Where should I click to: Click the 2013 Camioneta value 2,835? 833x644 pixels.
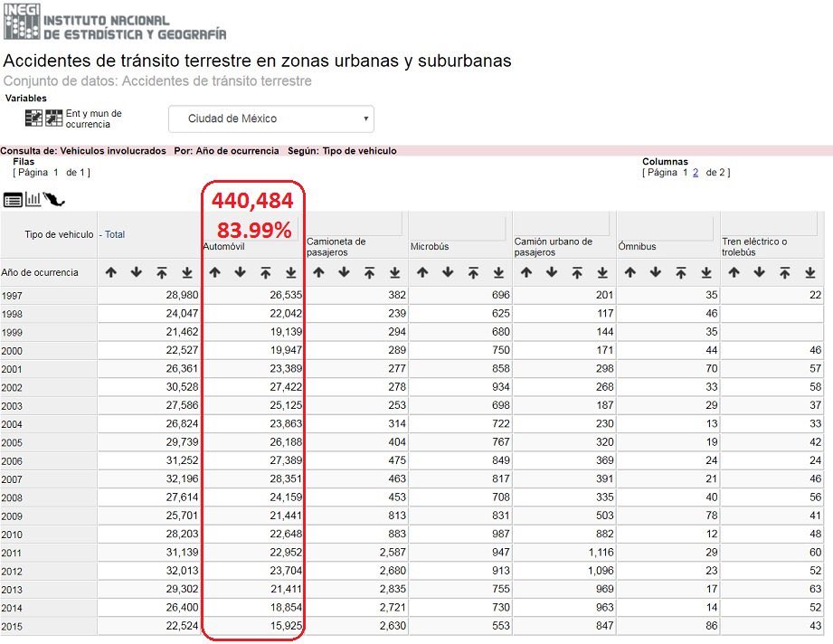[393, 589]
